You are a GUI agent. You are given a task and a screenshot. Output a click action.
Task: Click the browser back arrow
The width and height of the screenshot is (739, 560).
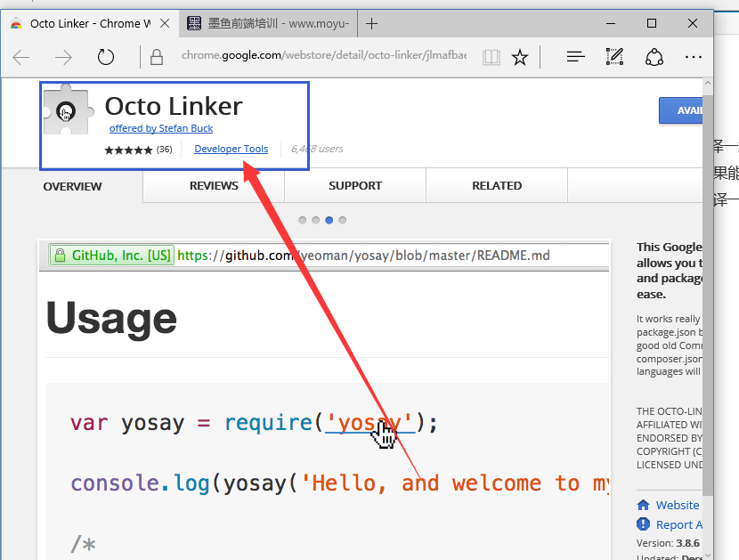(21, 58)
